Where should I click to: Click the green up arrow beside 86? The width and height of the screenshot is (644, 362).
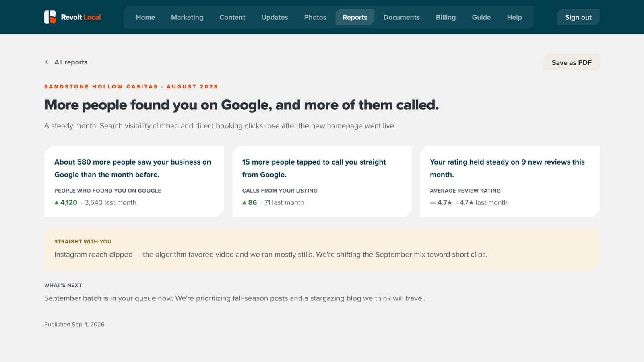[244, 203]
